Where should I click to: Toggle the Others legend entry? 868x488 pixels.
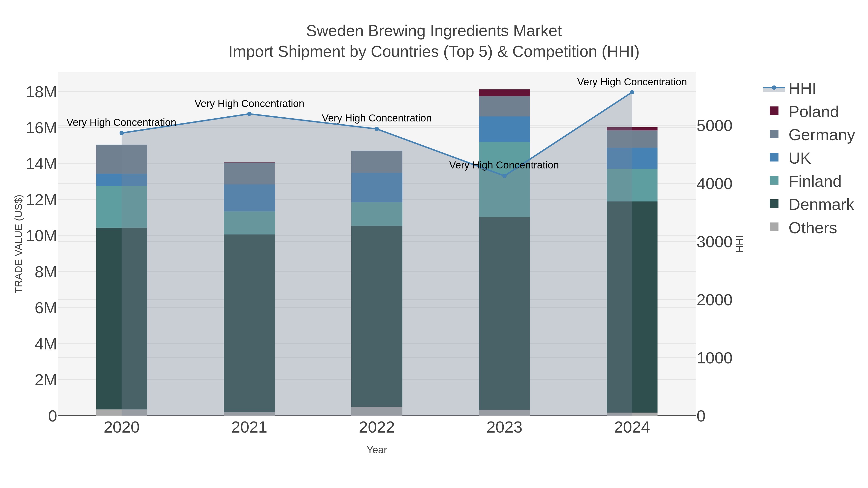(x=803, y=228)
